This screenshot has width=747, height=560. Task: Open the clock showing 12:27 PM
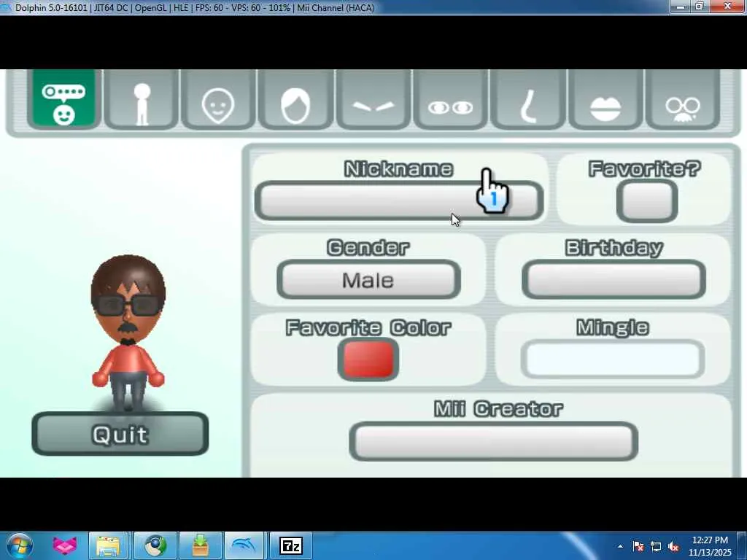coord(710,545)
